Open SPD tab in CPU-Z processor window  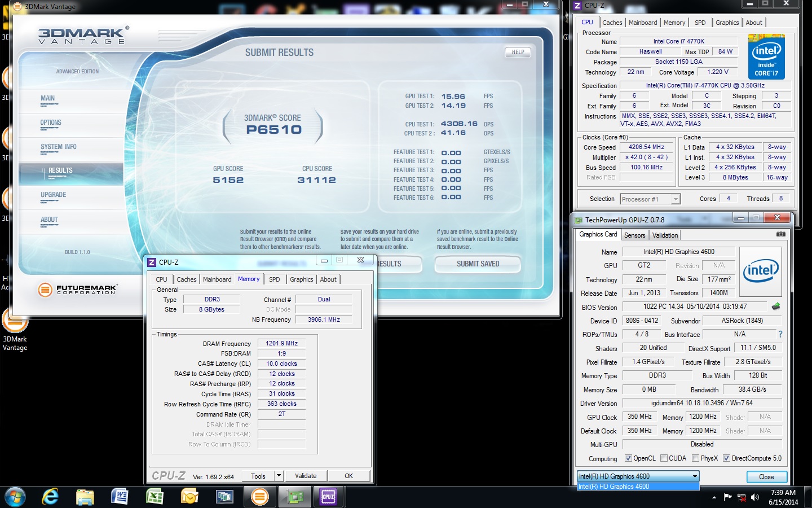pyautogui.click(x=700, y=23)
